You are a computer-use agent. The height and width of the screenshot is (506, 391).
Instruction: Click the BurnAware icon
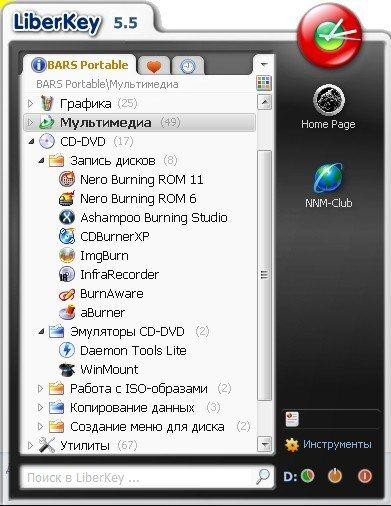click(x=67, y=294)
